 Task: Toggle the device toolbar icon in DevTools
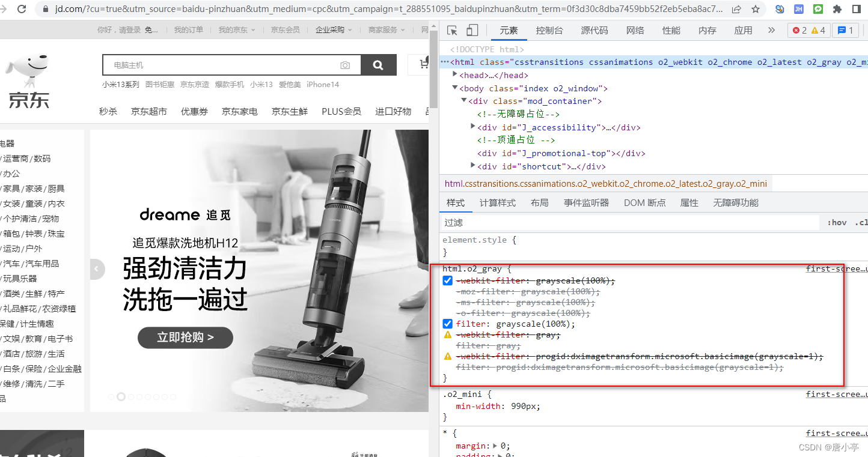(x=472, y=31)
